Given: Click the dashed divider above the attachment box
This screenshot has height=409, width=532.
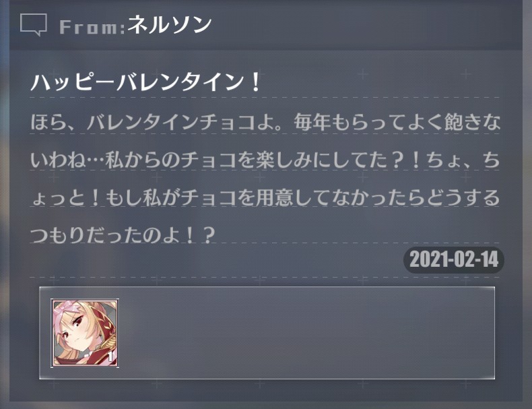Looking at the screenshot, I should click(265, 278).
